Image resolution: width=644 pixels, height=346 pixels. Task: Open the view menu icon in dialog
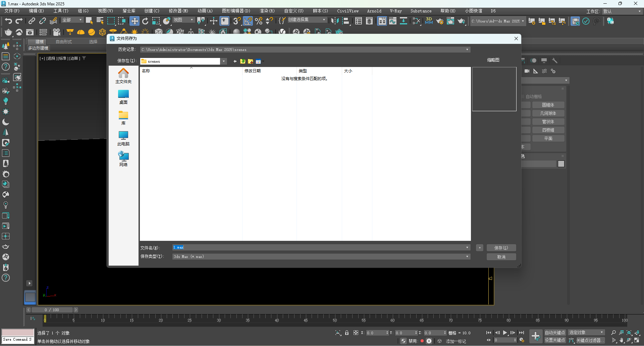click(x=259, y=61)
